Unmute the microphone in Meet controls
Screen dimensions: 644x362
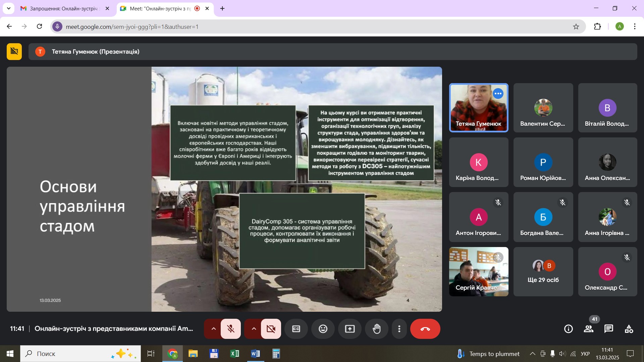[x=231, y=329]
